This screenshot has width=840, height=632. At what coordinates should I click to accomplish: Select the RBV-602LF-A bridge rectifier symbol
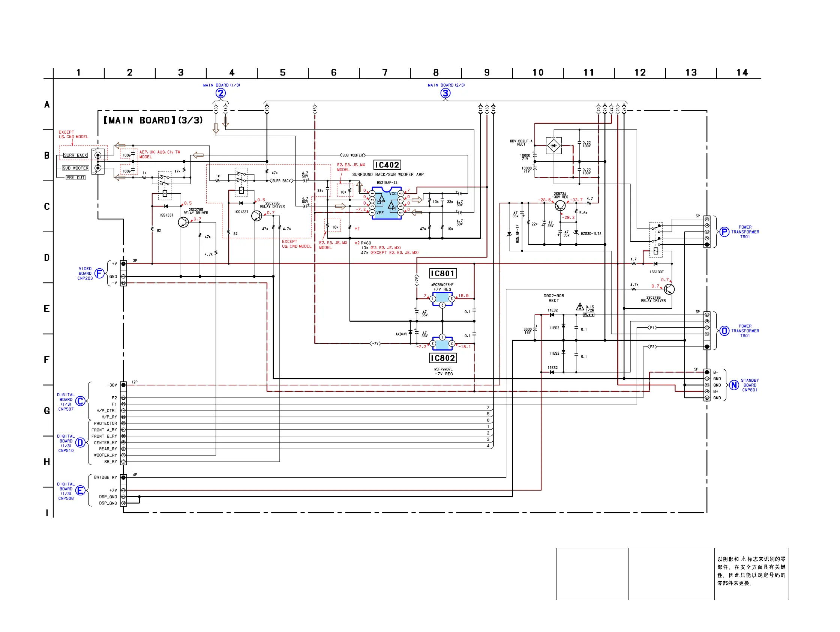(553, 146)
